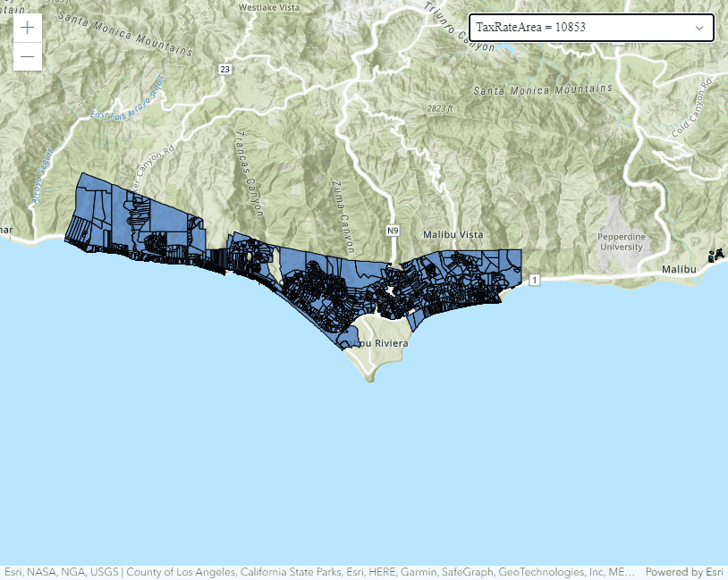Click the zoom out minus button
Viewport: 728px width, 580px height.
[x=28, y=57]
